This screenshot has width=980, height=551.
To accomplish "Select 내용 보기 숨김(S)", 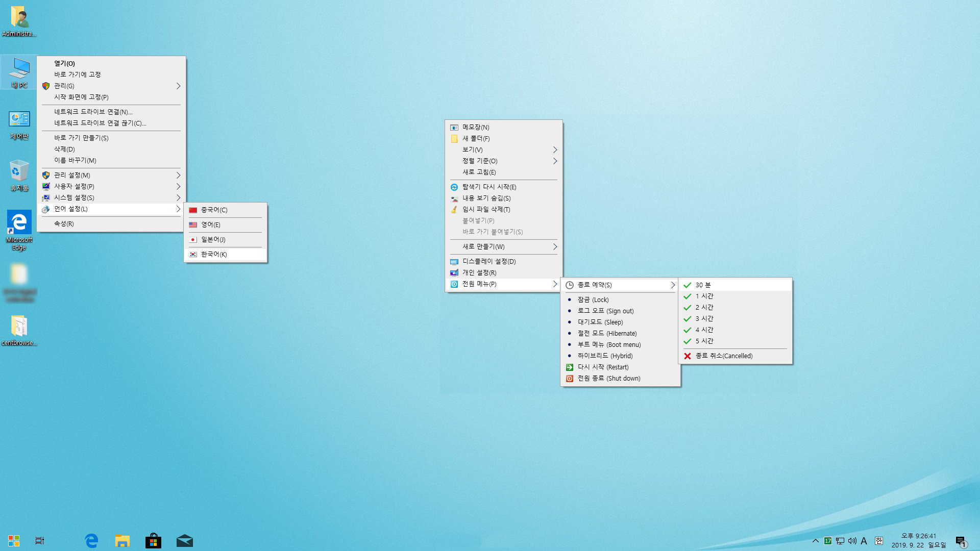I will pyautogui.click(x=504, y=198).
